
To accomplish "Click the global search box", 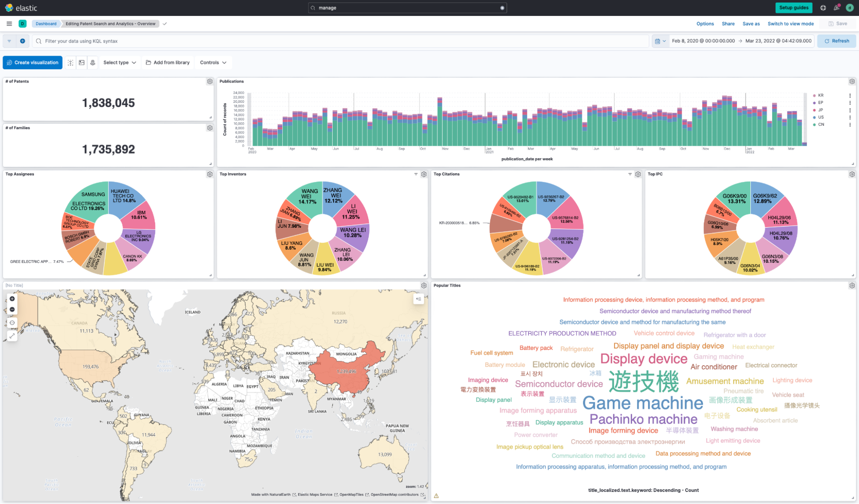I will coord(407,8).
